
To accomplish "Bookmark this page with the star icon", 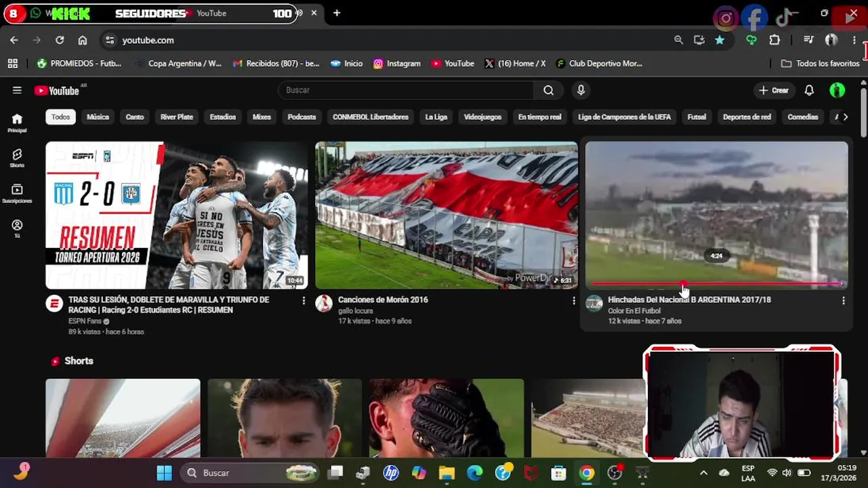I will click(x=720, y=40).
